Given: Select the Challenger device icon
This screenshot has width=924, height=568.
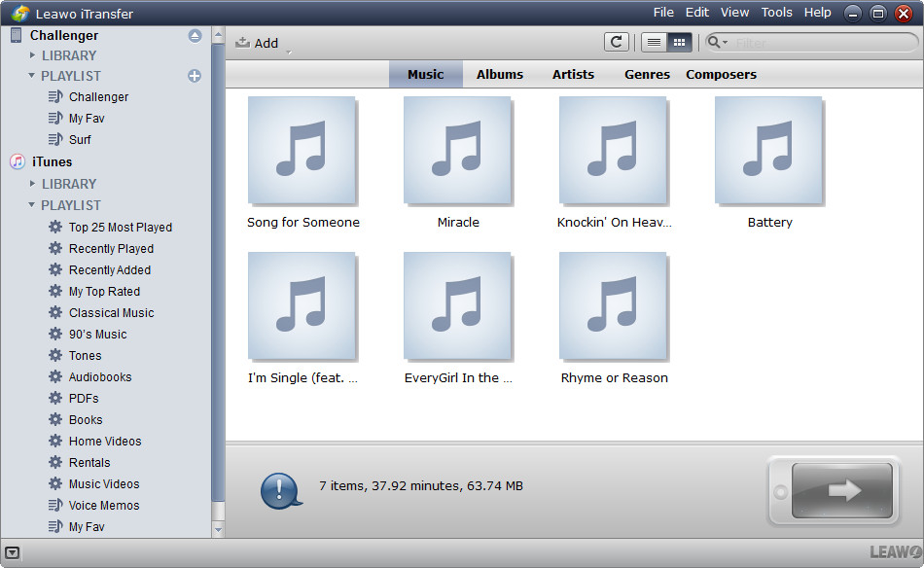Looking at the screenshot, I should pos(16,35).
